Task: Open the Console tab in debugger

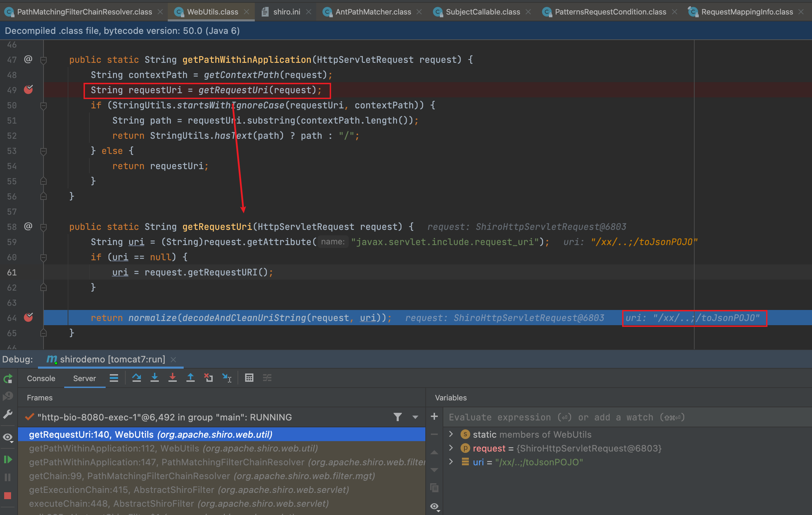Action: click(41, 378)
